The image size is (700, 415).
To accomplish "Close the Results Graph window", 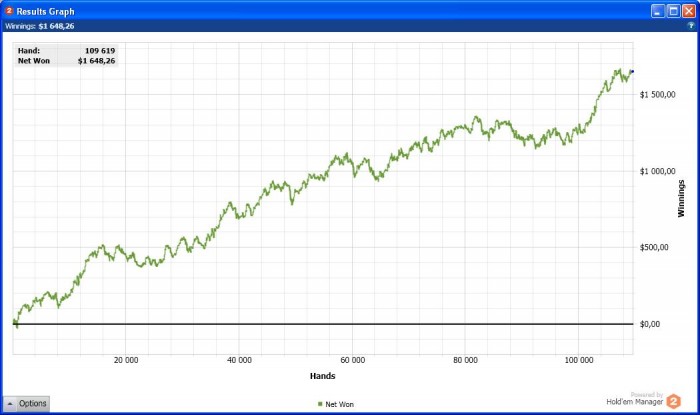I will (x=689, y=11).
